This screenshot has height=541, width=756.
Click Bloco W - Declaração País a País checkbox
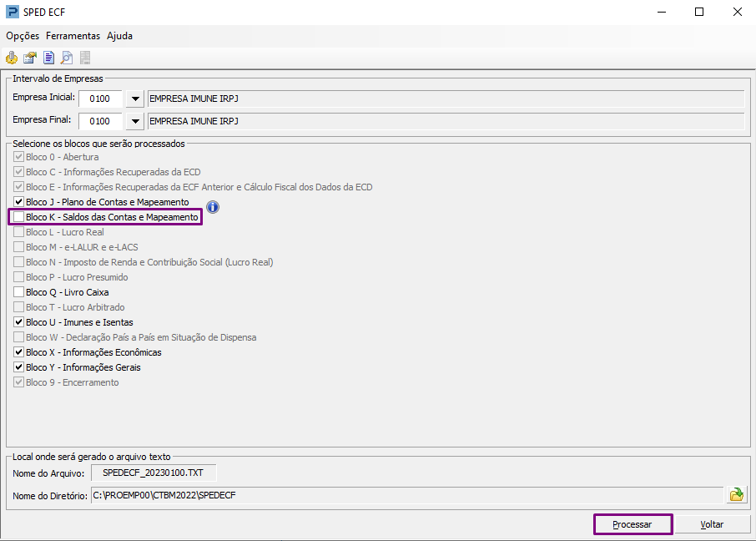(x=19, y=337)
